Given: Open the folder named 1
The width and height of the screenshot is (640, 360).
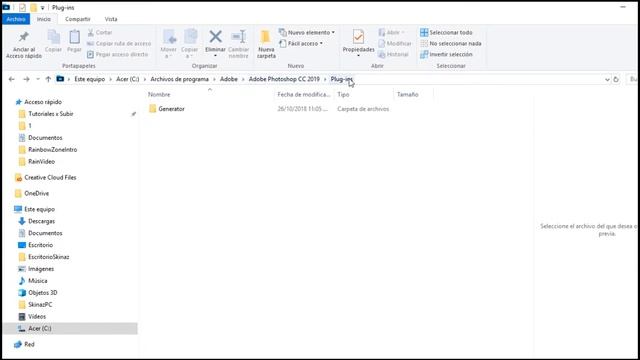Looking at the screenshot, I should pyautogui.click(x=29, y=126).
